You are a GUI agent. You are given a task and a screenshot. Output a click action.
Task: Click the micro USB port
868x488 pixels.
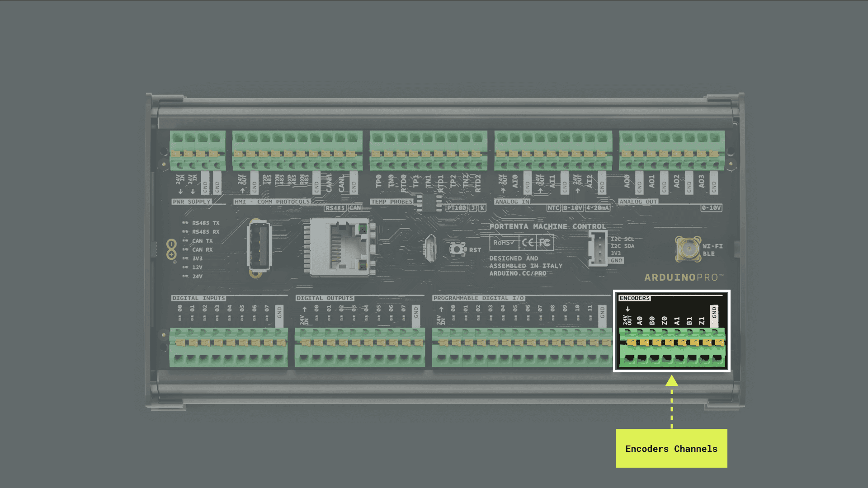click(430, 249)
